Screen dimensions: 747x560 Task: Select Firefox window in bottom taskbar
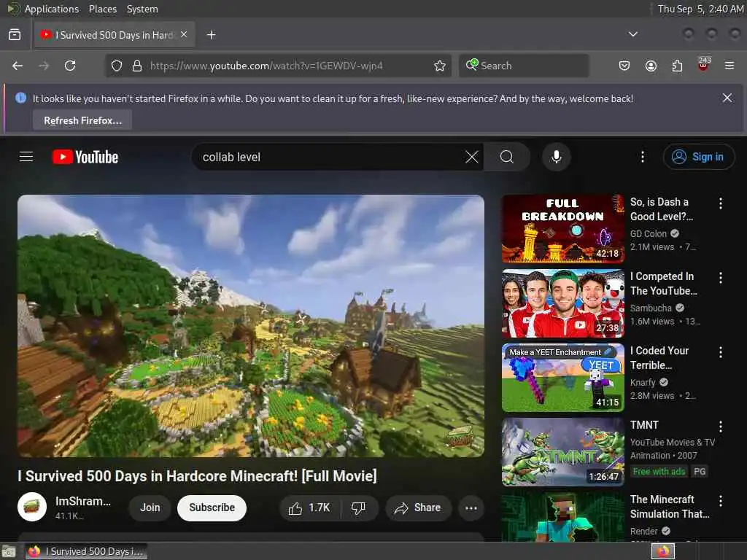86,551
